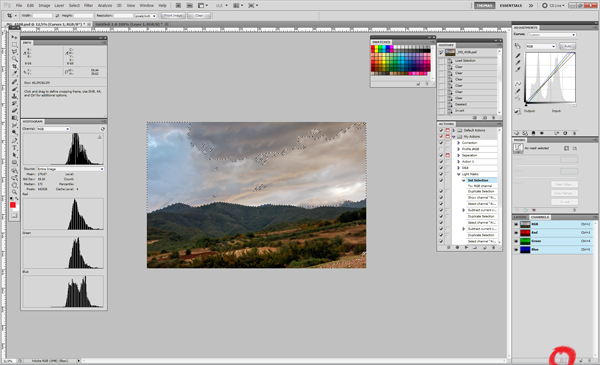Open the histogram Channel dropdown
This screenshot has height=365, width=600.
(53, 129)
